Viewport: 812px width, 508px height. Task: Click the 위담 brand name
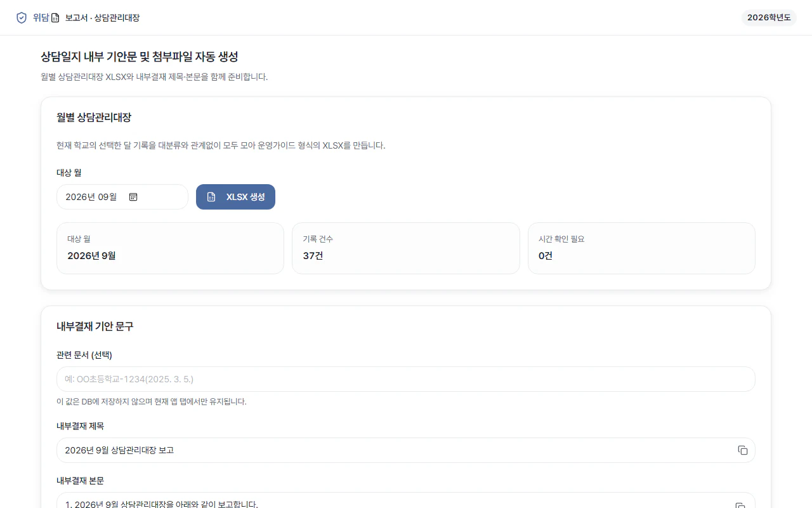click(41, 18)
